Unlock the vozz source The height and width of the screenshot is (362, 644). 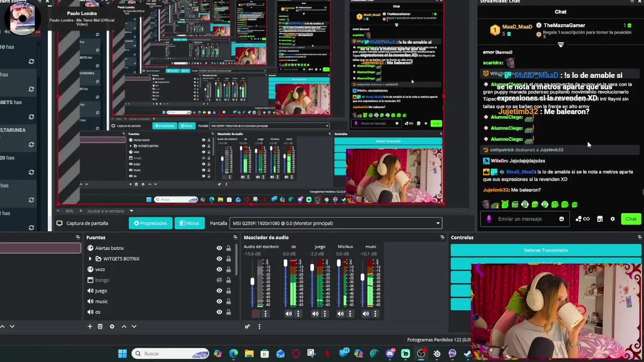pyautogui.click(x=228, y=269)
